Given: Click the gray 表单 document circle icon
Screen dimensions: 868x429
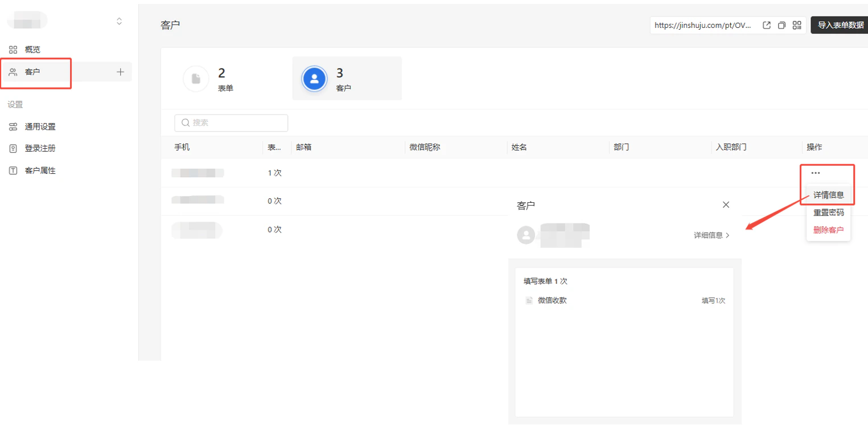Looking at the screenshot, I should pos(196,79).
